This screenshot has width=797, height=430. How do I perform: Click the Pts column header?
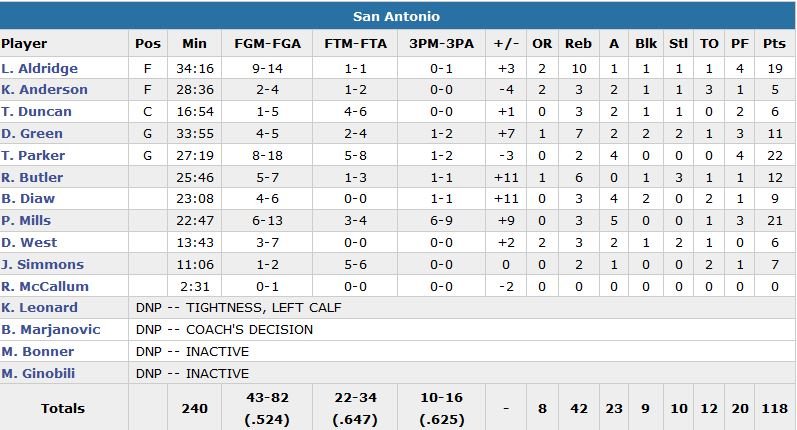coord(774,44)
